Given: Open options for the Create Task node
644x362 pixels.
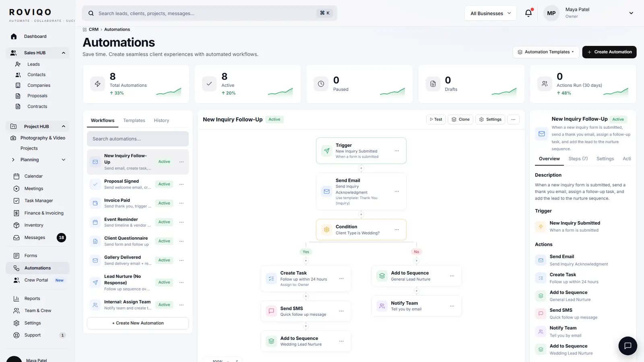Looking at the screenshot, I should click(x=341, y=279).
